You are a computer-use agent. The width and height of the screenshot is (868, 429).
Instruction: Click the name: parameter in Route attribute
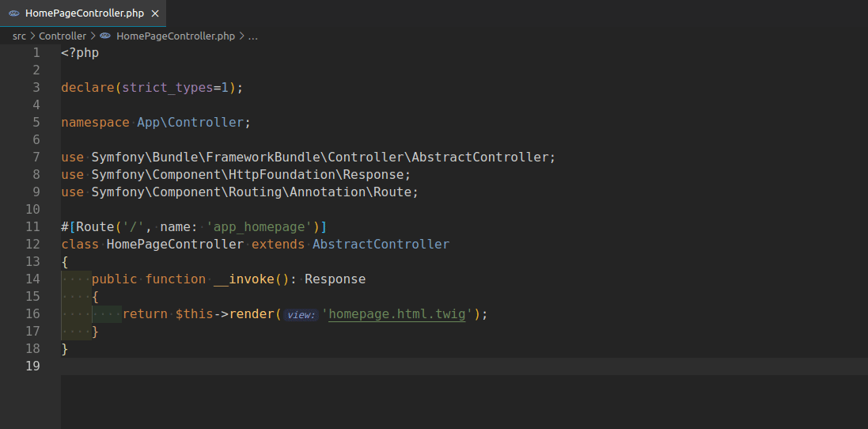(179, 227)
